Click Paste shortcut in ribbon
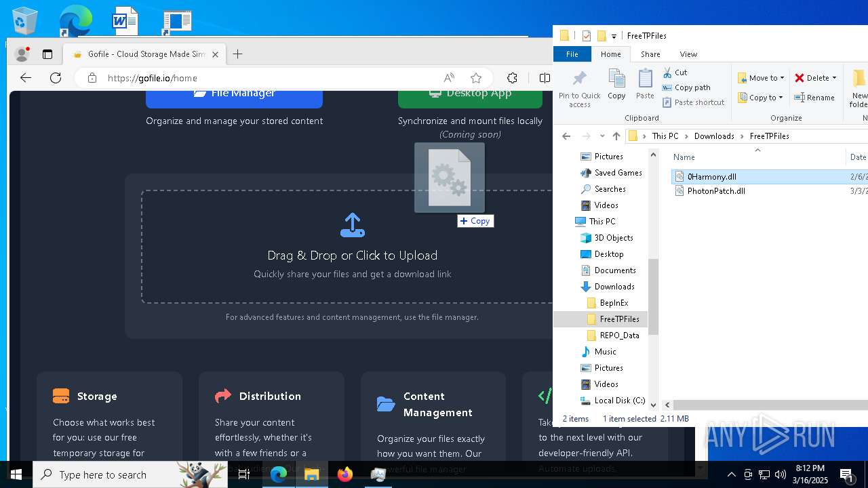 point(693,102)
